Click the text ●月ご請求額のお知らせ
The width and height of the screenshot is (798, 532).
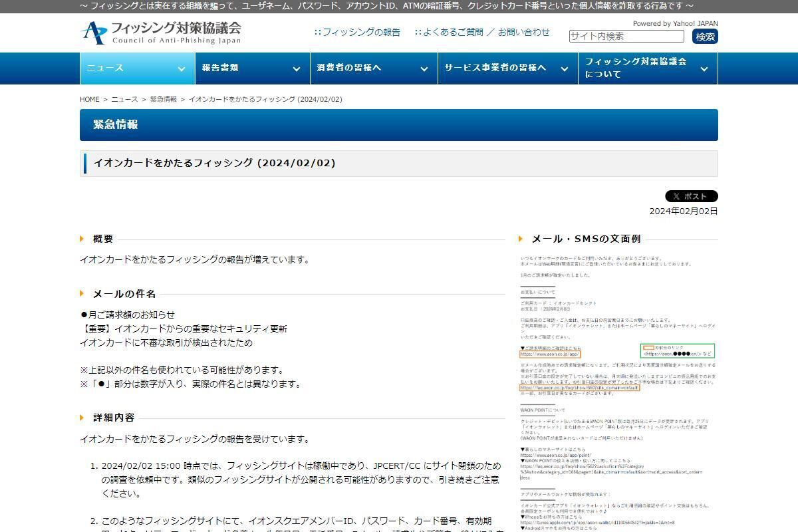pos(128,315)
